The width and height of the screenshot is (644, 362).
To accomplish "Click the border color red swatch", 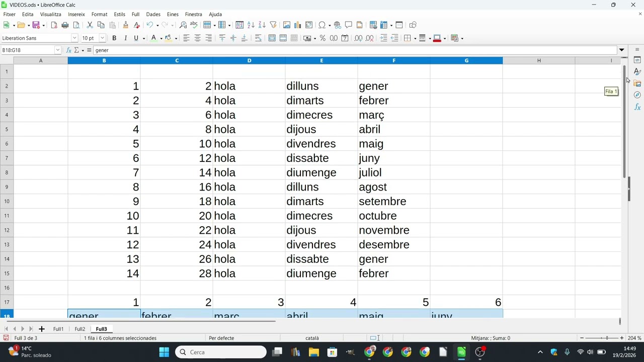I will (x=437, y=38).
